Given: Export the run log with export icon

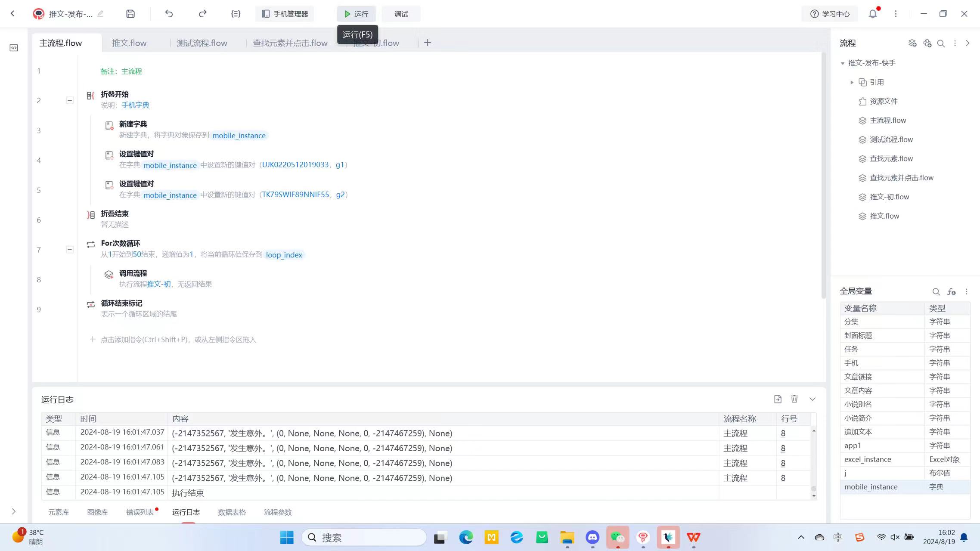Looking at the screenshot, I should tap(778, 399).
